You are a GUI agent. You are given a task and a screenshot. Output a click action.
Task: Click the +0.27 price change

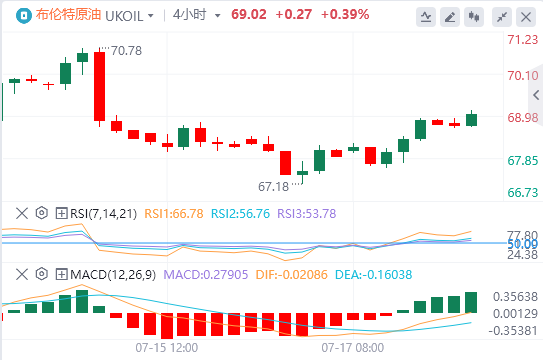294,15
